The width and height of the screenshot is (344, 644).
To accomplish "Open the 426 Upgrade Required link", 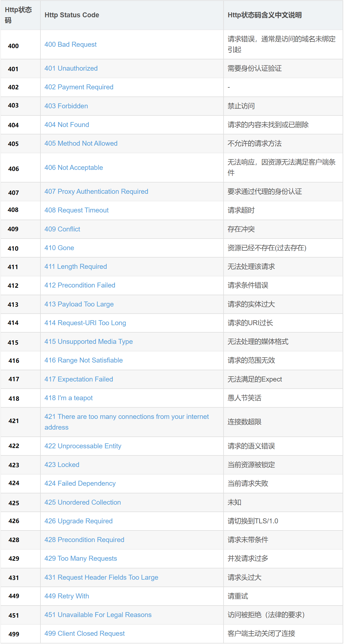I will pos(78,521).
